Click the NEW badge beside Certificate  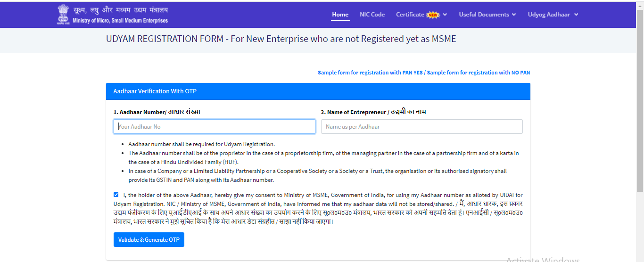(432, 15)
